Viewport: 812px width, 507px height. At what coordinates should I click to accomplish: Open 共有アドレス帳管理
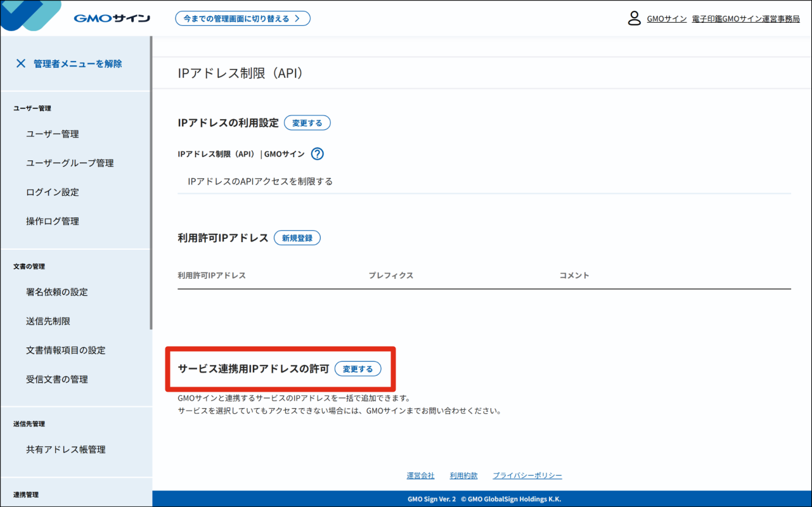[66, 449]
